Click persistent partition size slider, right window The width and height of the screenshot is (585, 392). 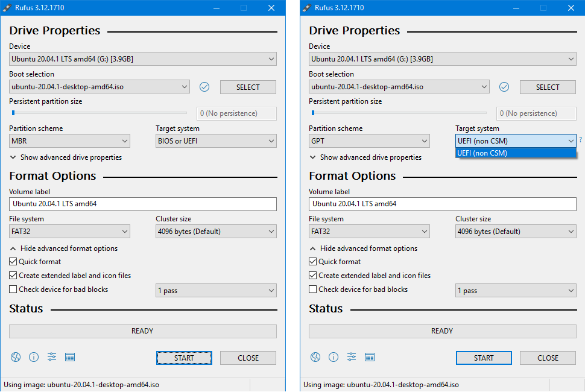(x=399, y=113)
